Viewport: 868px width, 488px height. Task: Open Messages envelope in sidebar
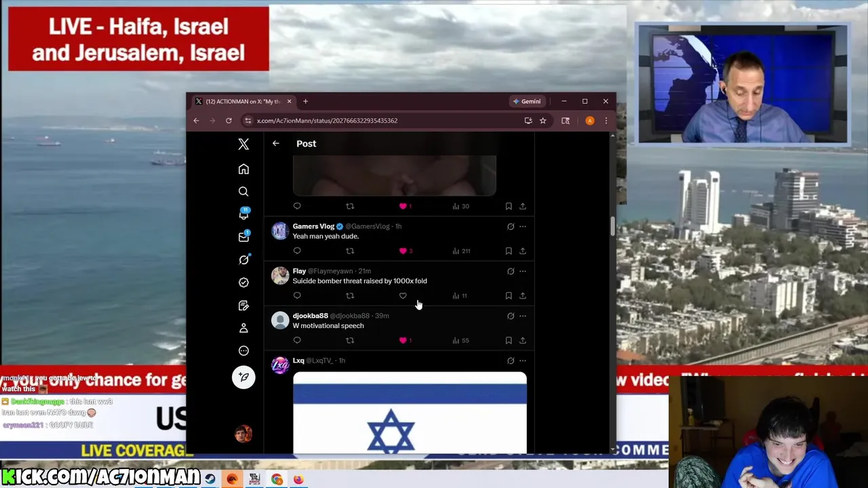point(243,237)
